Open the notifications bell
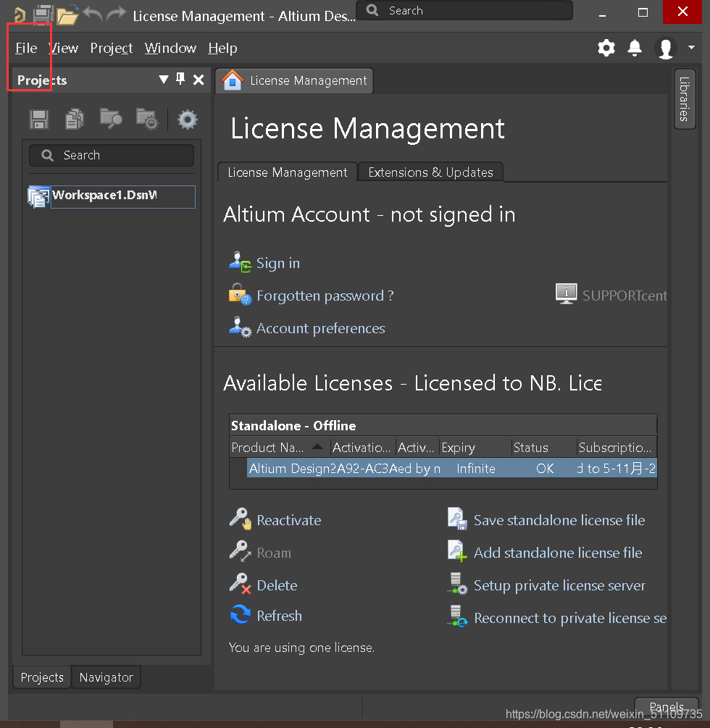Image resolution: width=710 pixels, height=728 pixels. [x=635, y=48]
